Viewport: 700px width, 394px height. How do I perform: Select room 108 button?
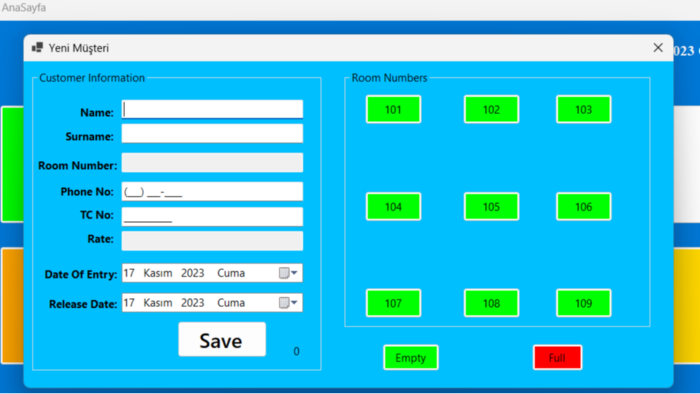point(491,303)
